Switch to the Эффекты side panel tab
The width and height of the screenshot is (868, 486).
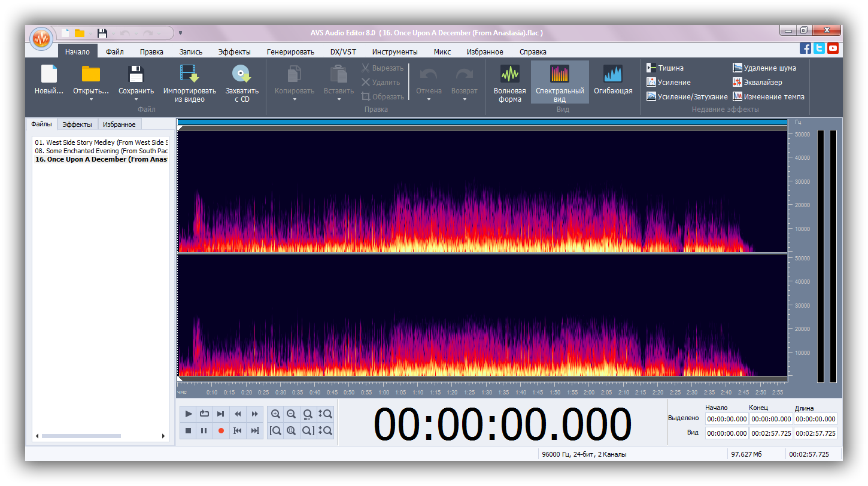click(x=77, y=124)
